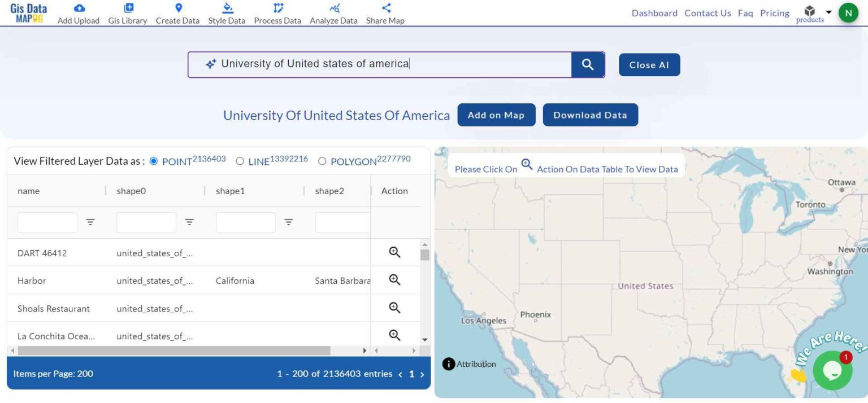Click the Create Data pin icon
This screenshot has width=868, height=403.
click(x=178, y=8)
